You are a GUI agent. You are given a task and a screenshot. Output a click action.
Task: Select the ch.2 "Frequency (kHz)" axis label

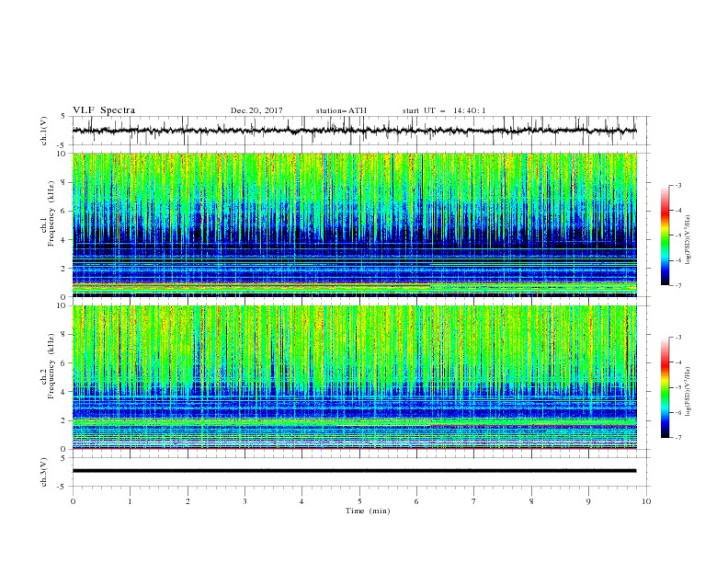click(51, 366)
